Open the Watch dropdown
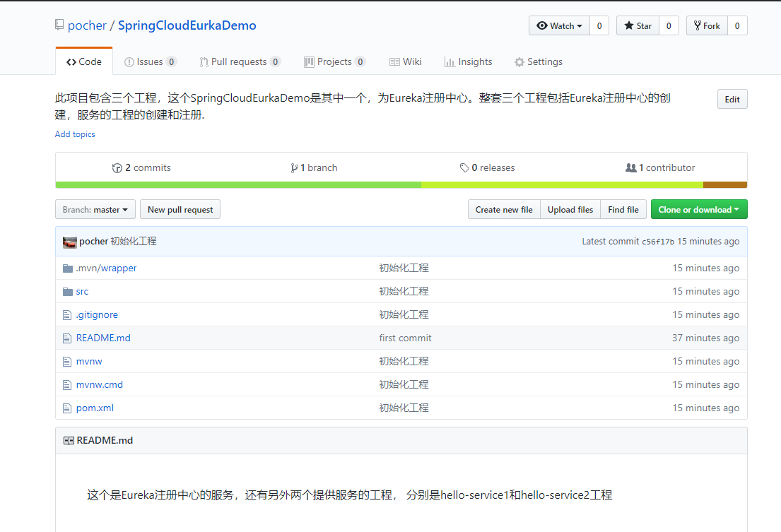The height and width of the screenshot is (532, 781). point(559,26)
